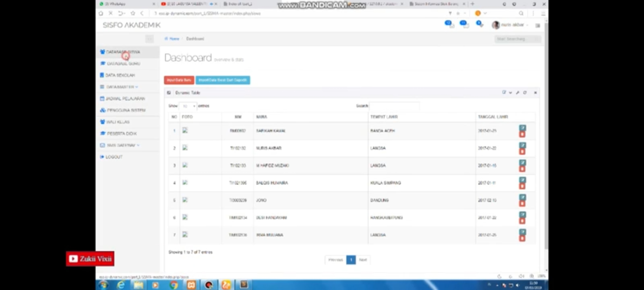Open the Show entries count dropdown
This screenshot has height=290, width=644.
point(188,106)
